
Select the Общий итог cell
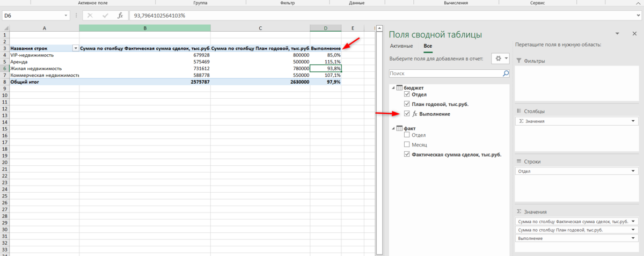[45, 82]
